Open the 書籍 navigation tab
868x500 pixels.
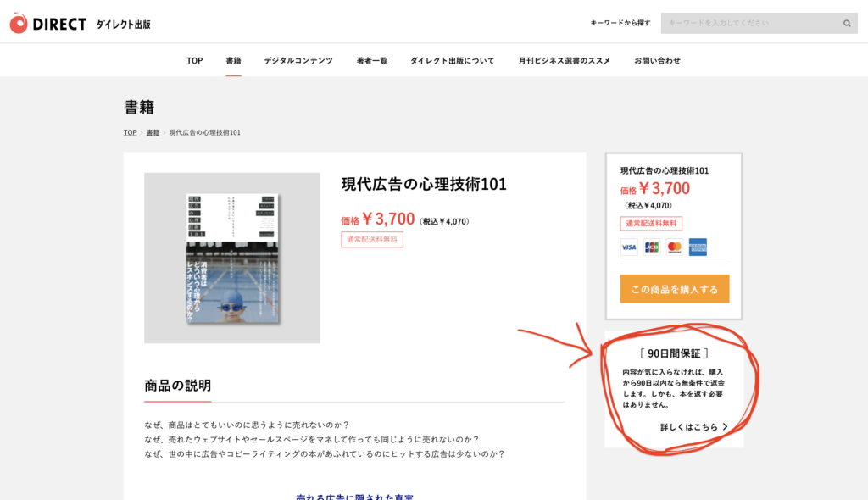(234, 60)
